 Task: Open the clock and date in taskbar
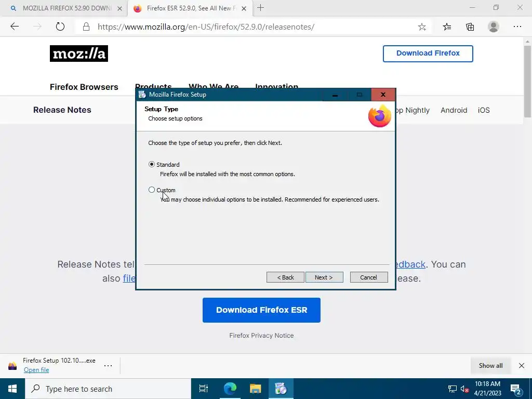pyautogui.click(x=487, y=389)
